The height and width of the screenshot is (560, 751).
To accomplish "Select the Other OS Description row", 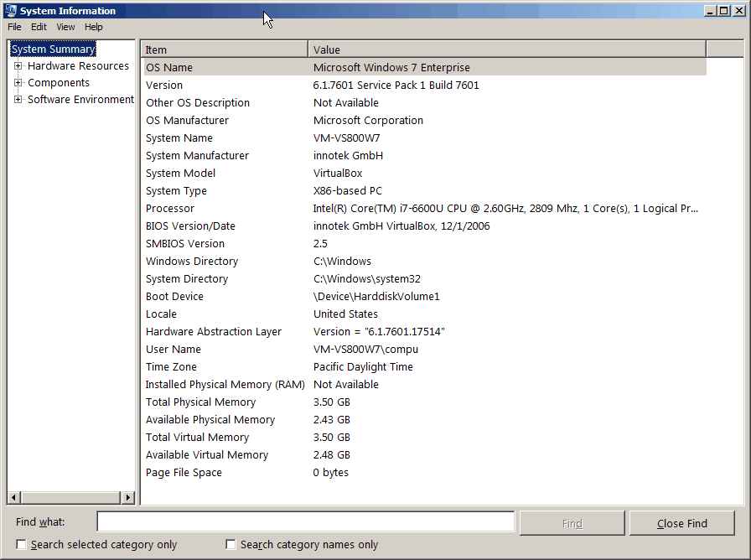I will coord(425,103).
